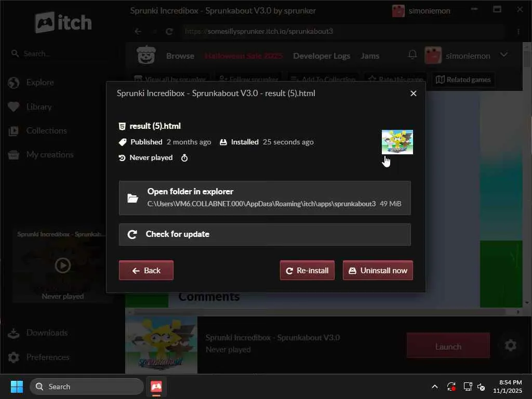Close the result (5).html dialog
This screenshot has width=532, height=399.
(413, 94)
